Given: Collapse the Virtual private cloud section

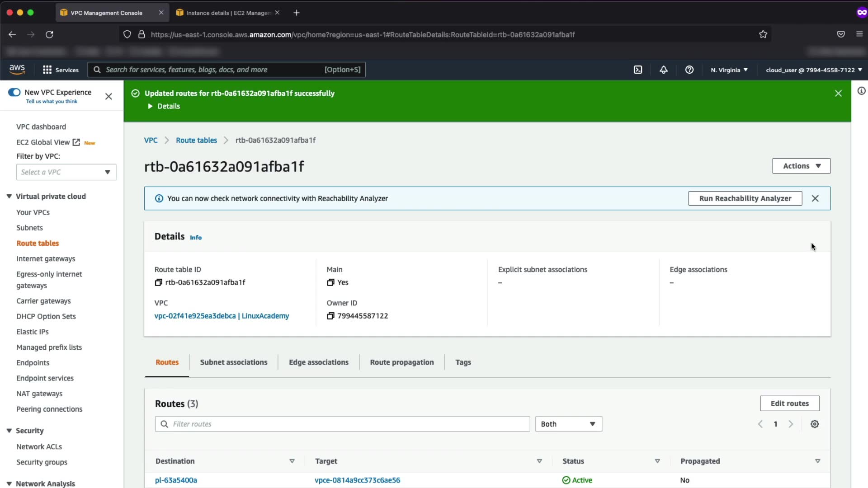Looking at the screenshot, I should point(9,196).
